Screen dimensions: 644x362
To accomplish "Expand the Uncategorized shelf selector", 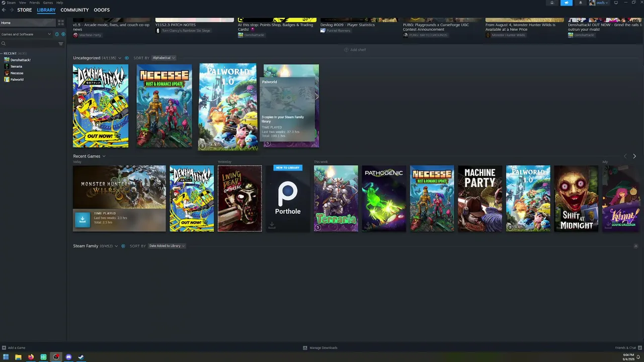I will (x=119, y=58).
